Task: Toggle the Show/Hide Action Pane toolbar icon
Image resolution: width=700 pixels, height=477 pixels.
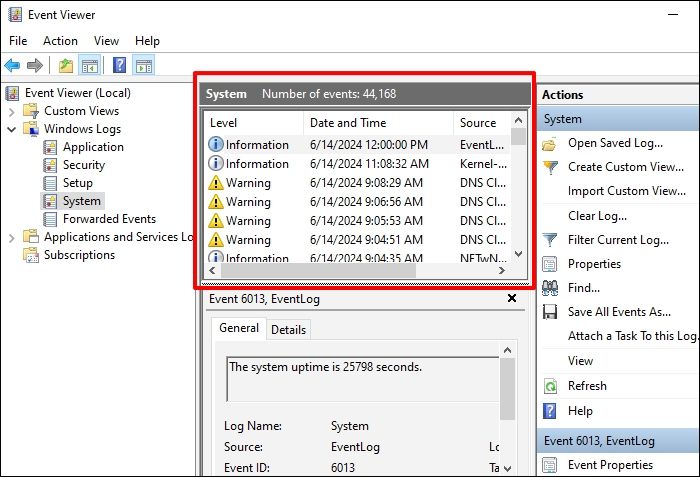Action: pos(144,66)
